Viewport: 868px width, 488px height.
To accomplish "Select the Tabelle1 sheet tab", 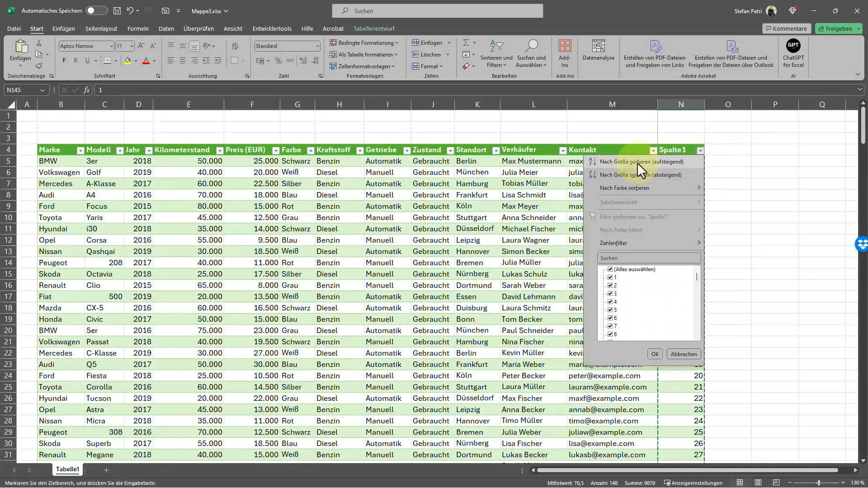I will [67, 469].
